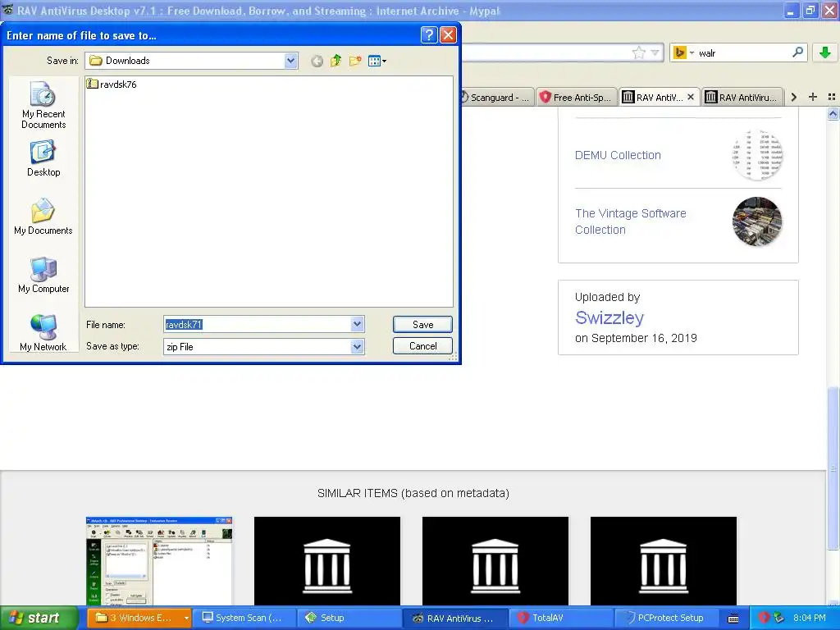Create New Folder icon in dialog toolbar
This screenshot has width=840, height=630.
click(x=354, y=61)
